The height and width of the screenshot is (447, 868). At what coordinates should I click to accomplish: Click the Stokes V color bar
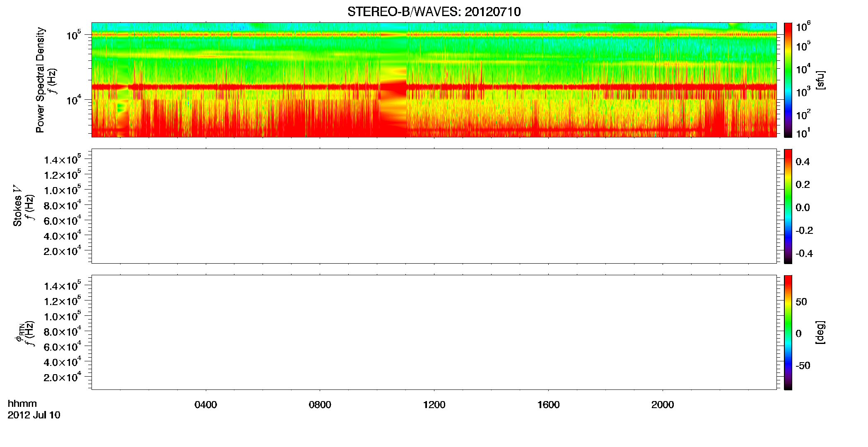788,206
